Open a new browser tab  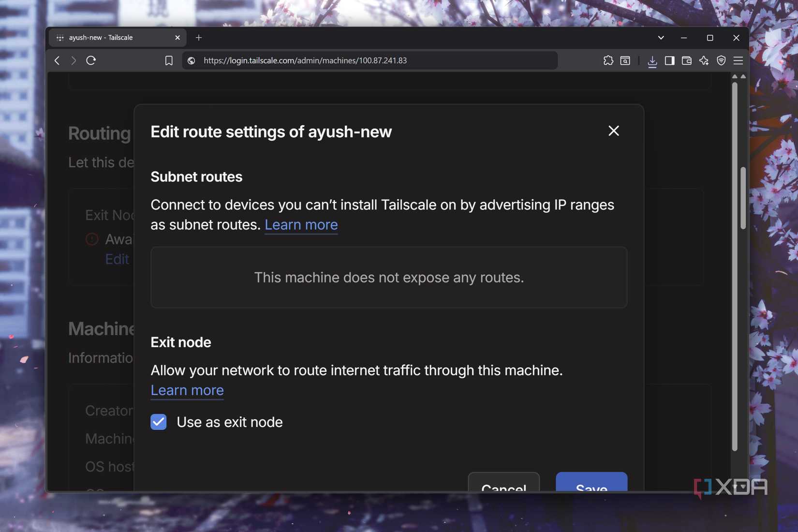(x=199, y=38)
